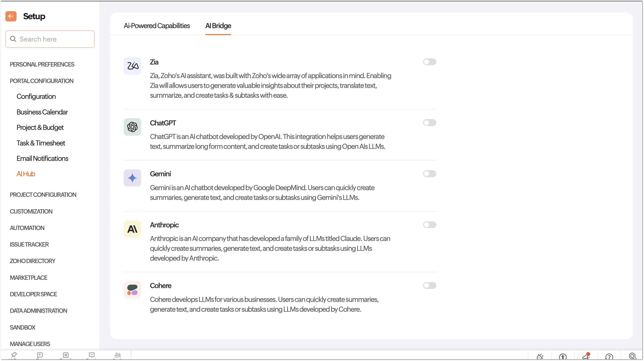Open the people icon in bottom bar
The width and height of the screenshot is (644, 361).
[x=117, y=355]
